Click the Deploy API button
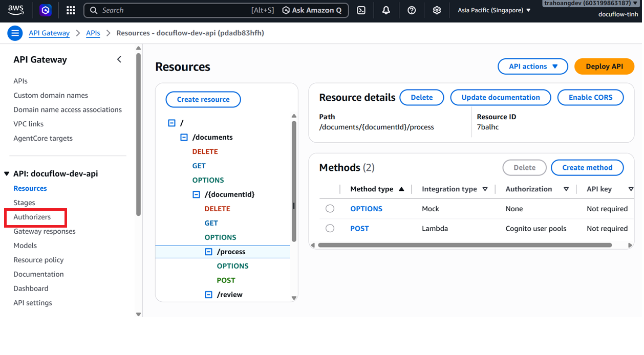Viewport: 644px width, 355px height. (605, 66)
